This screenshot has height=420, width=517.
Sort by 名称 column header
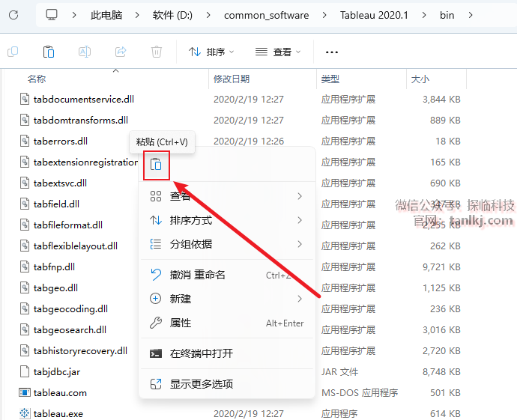tap(37, 79)
